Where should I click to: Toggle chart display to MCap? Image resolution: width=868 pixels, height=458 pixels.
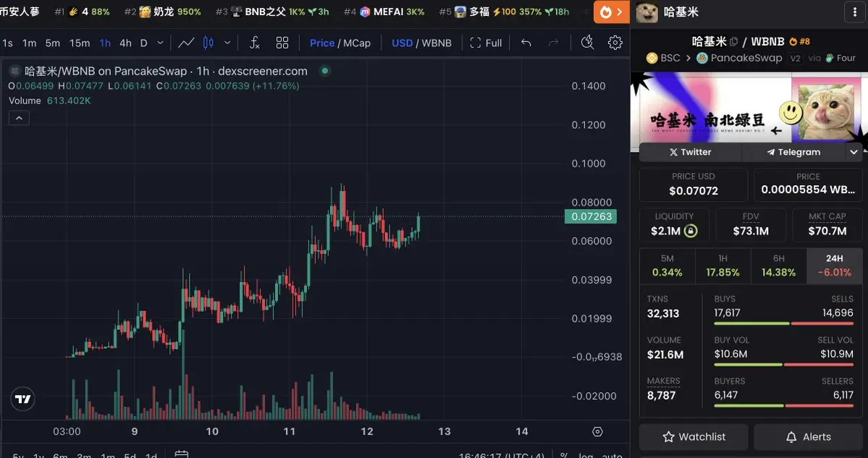(x=356, y=43)
